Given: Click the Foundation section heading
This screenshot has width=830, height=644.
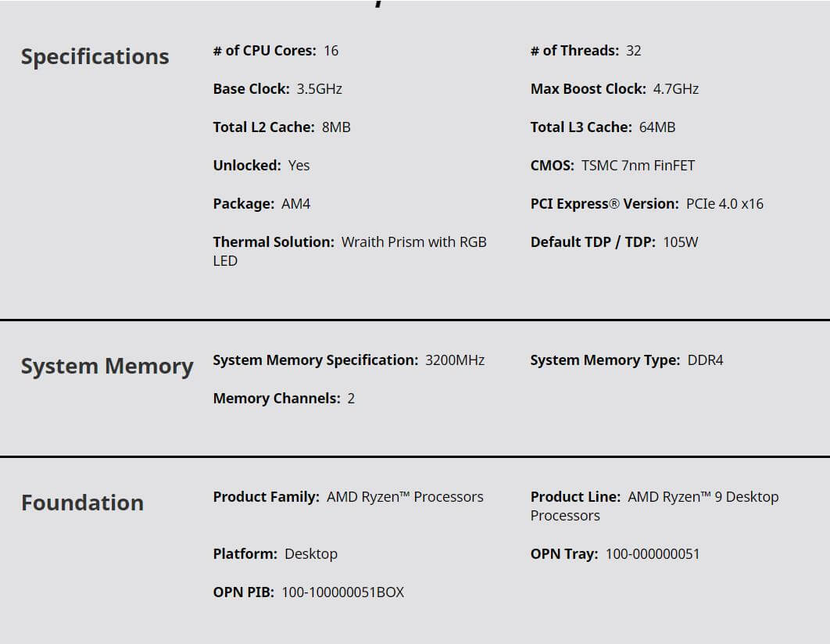Looking at the screenshot, I should tap(82, 503).
